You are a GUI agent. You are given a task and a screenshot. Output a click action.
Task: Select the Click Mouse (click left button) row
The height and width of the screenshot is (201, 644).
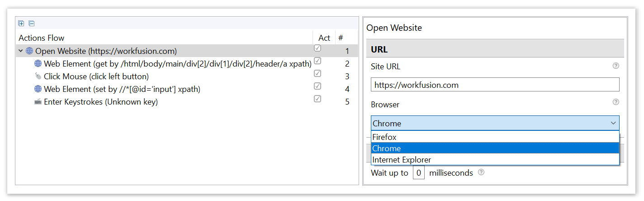(187, 77)
